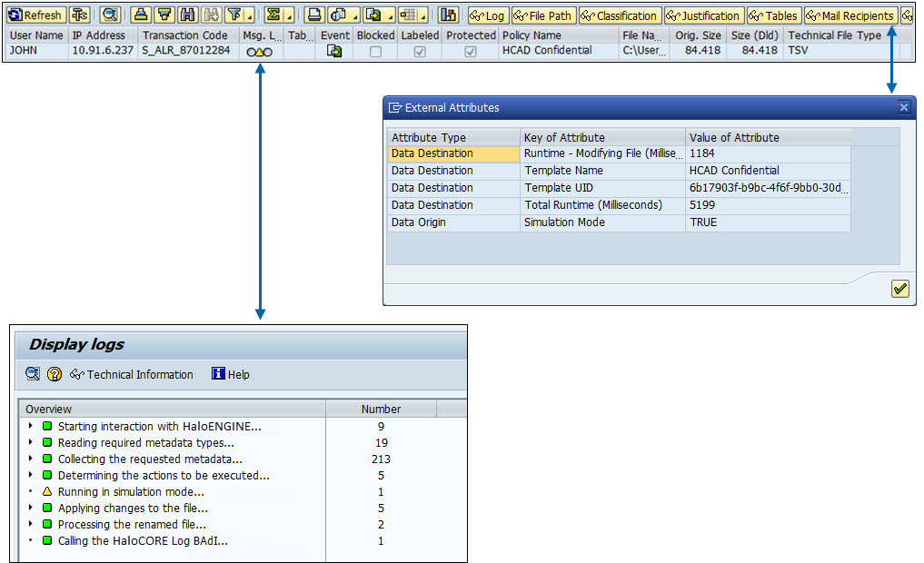Click the message log status icon in JOHN row
924x563 pixels.
(259, 52)
